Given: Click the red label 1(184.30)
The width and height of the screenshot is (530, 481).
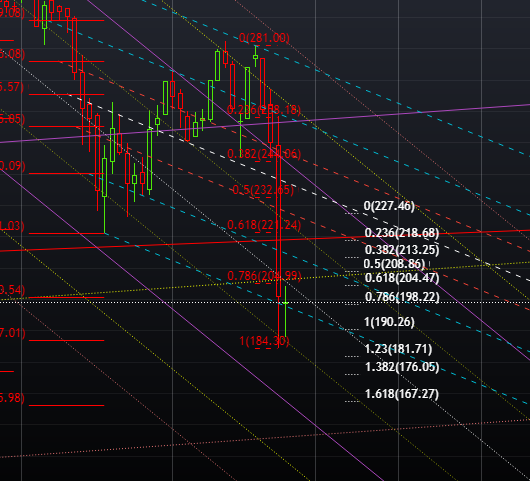Looking at the screenshot, I should click(264, 341).
